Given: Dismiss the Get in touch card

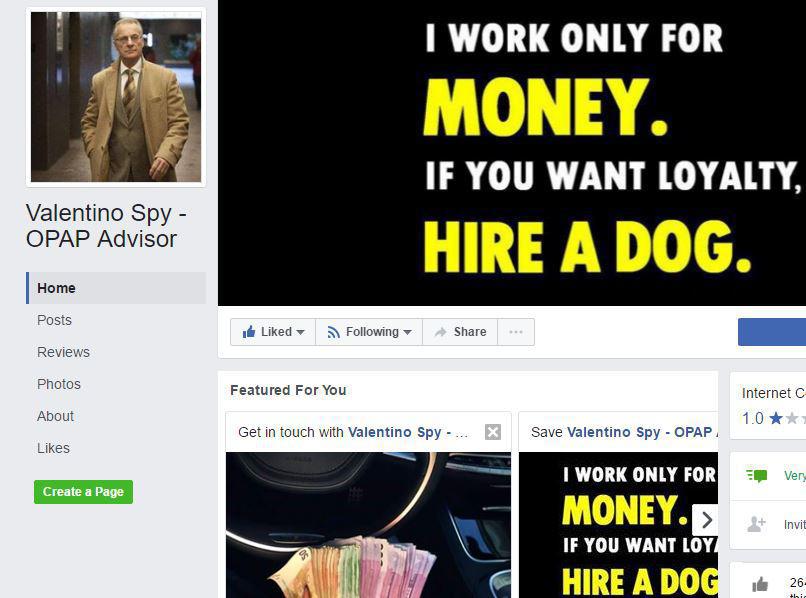Looking at the screenshot, I should [492, 432].
